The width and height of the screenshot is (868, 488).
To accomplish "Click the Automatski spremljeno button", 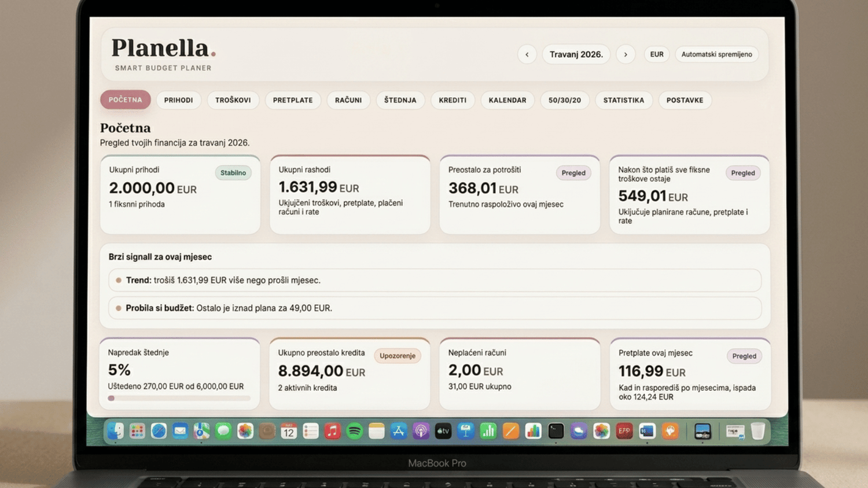I will coord(716,54).
